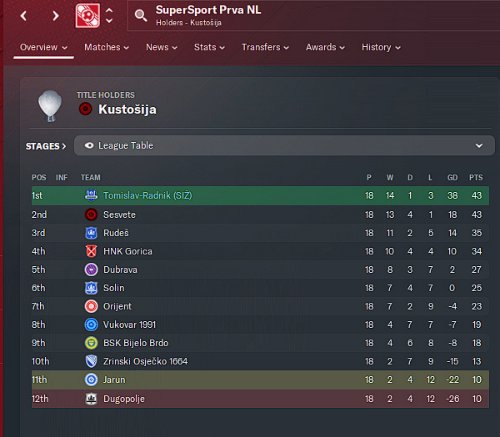Expand the League Table stage dropdown
Screen dimensions: 500x437
(479, 146)
